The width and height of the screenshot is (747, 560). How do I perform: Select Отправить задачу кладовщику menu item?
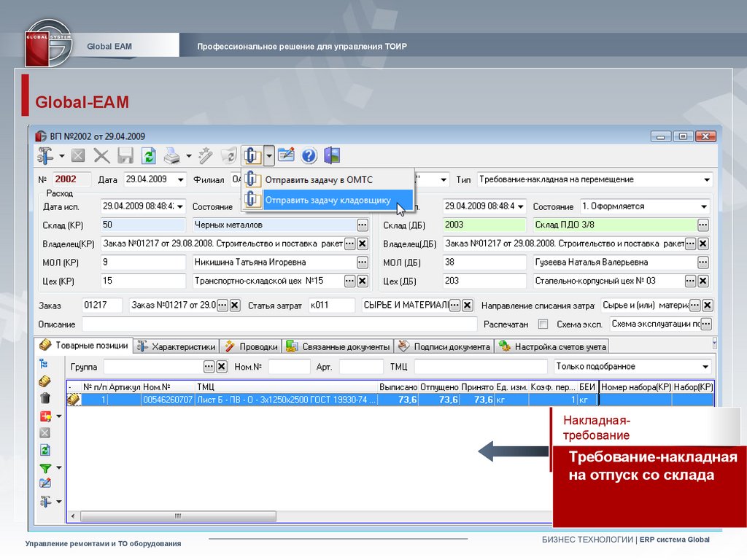[x=328, y=200]
